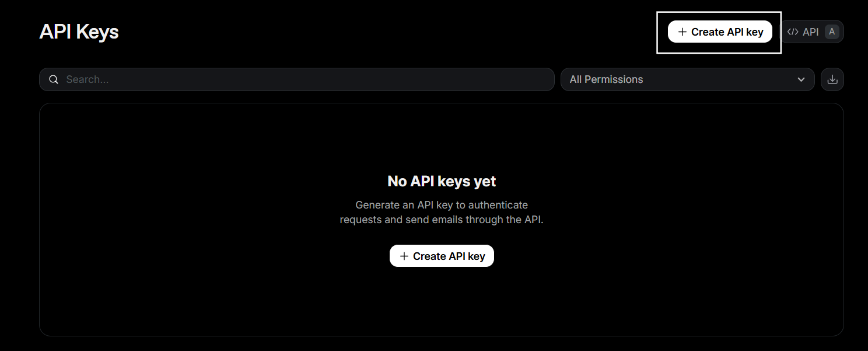Viewport: 868px width, 351px height.
Task: Click the plus icon on center Create button
Action: tap(404, 255)
